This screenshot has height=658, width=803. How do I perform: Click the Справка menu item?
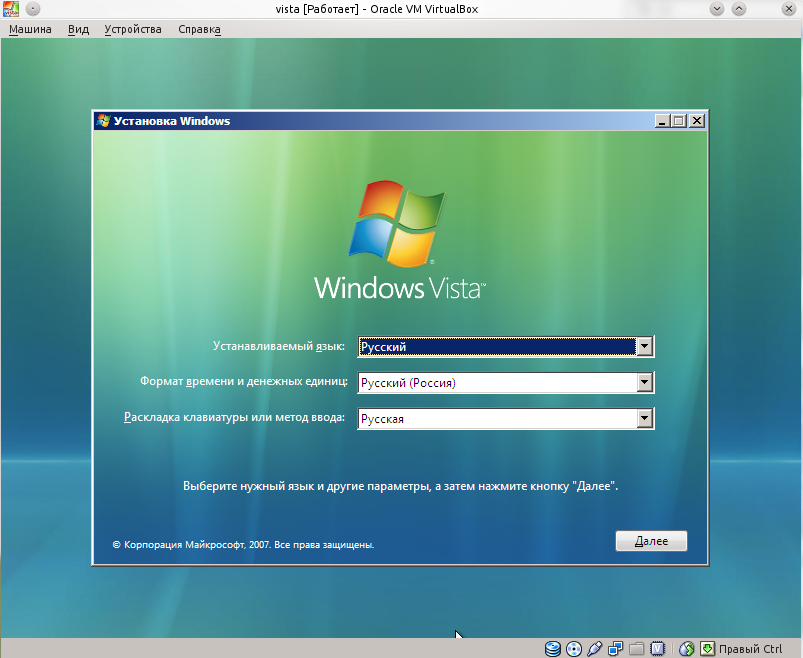198,29
